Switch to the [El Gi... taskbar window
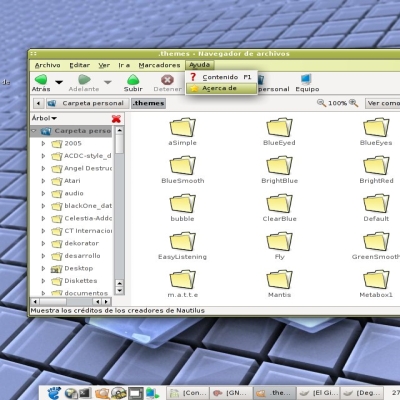This screenshot has width=400, height=400. [318, 393]
